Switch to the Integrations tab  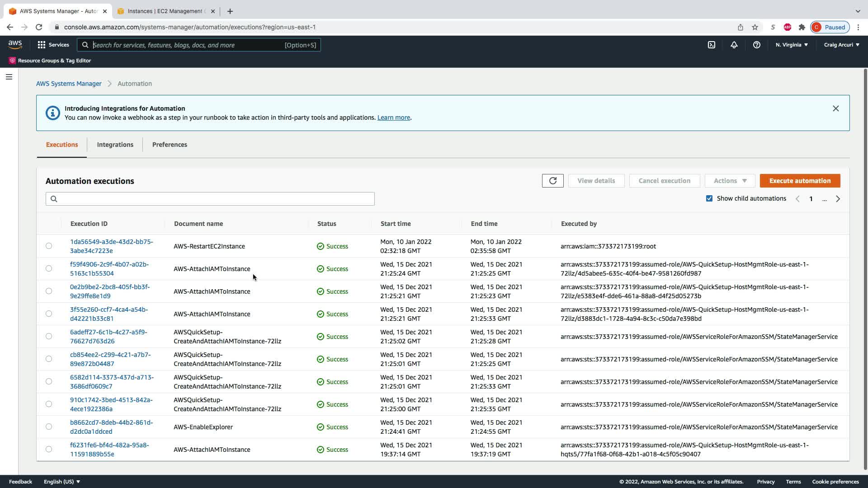point(115,145)
